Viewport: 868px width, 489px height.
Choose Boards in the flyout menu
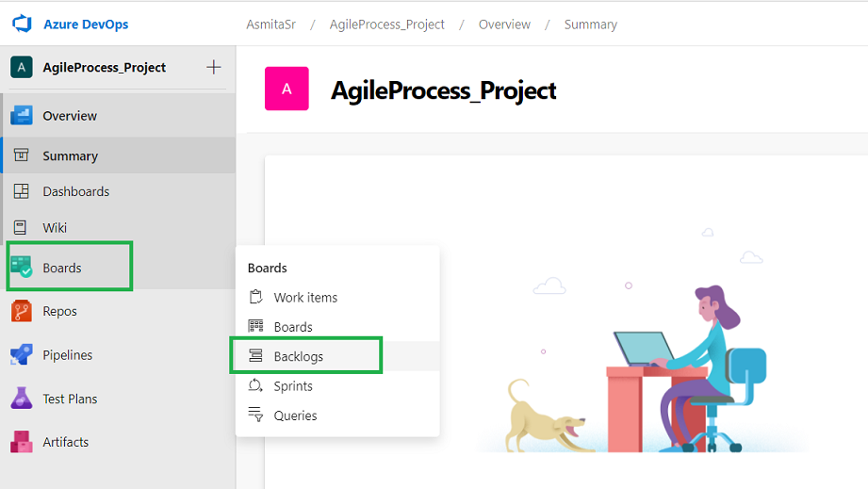[x=292, y=327]
